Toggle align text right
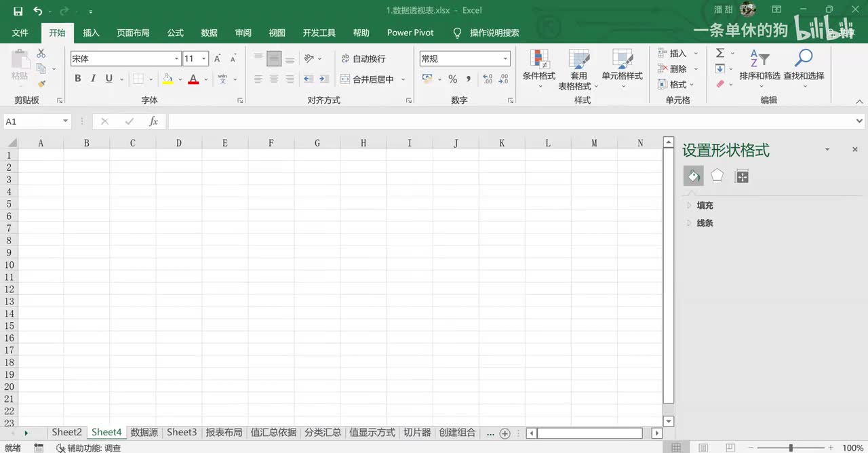Screen dimensions: 868x453 pyautogui.click(x=290, y=79)
